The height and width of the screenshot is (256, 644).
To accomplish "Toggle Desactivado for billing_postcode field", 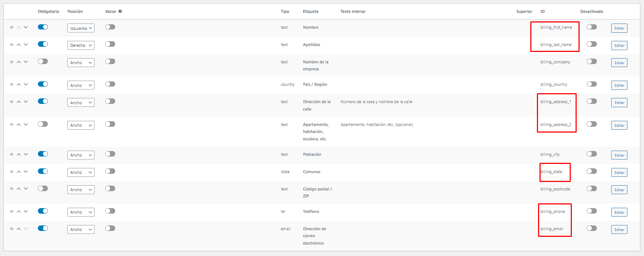I will click(x=591, y=189).
